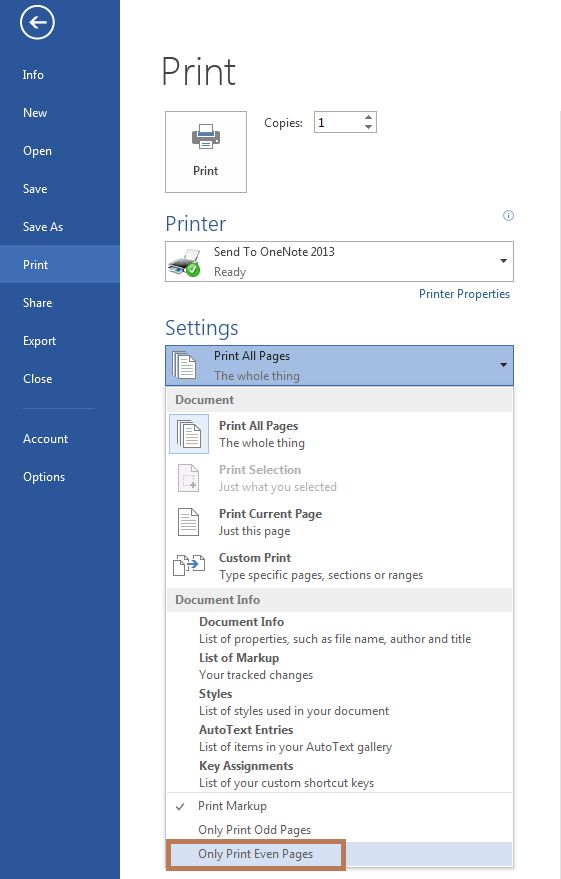Choose Print Current Page option

[x=339, y=522]
